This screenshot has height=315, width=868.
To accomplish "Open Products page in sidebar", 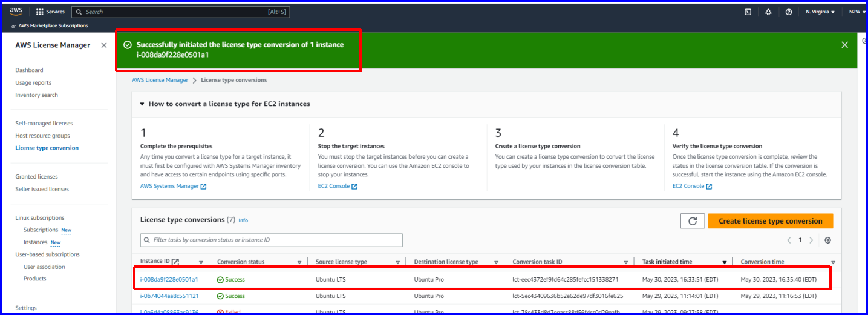I will tap(35, 279).
